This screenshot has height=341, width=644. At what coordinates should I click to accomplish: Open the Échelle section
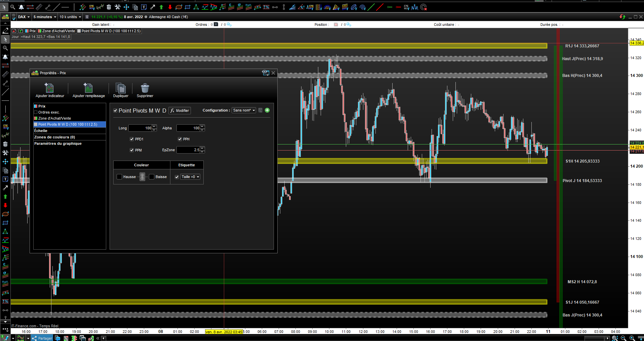tap(70, 131)
